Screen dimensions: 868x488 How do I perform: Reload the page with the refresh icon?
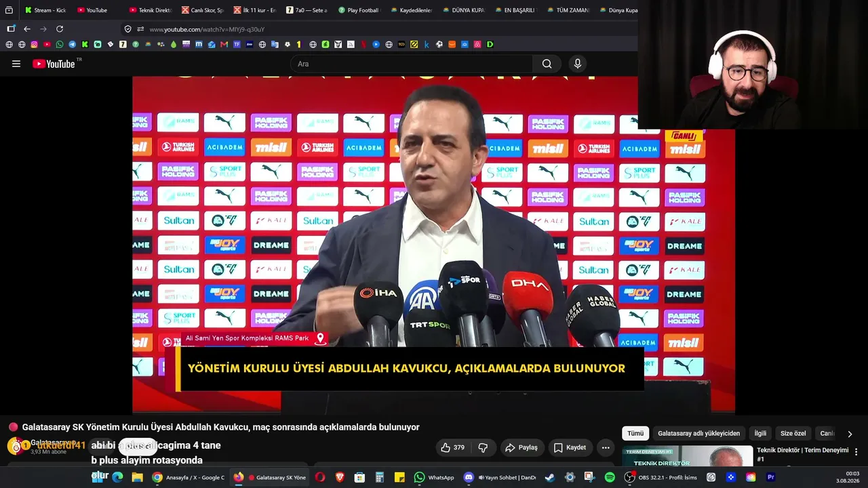click(60, 29)
